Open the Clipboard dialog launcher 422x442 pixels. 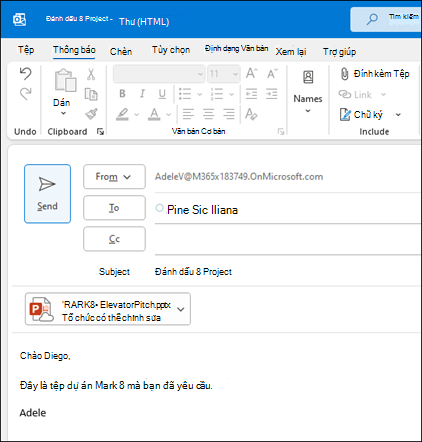(x=100, y=132)
